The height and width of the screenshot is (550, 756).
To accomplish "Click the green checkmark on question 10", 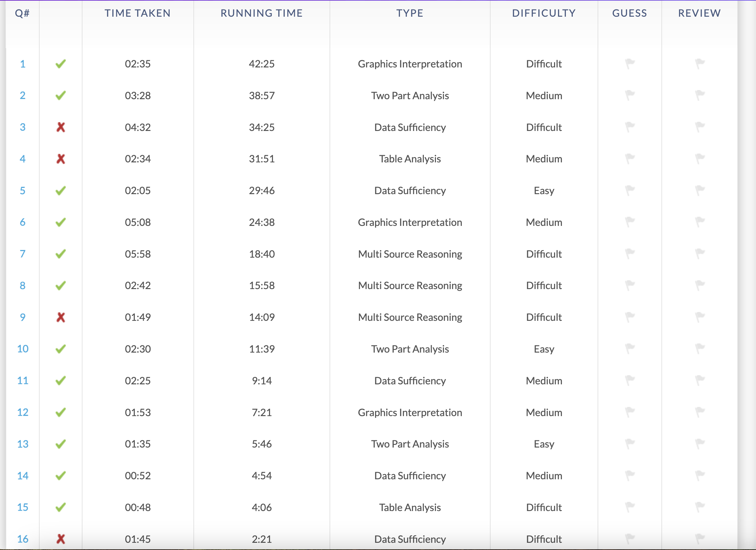I will coord(61,349).
